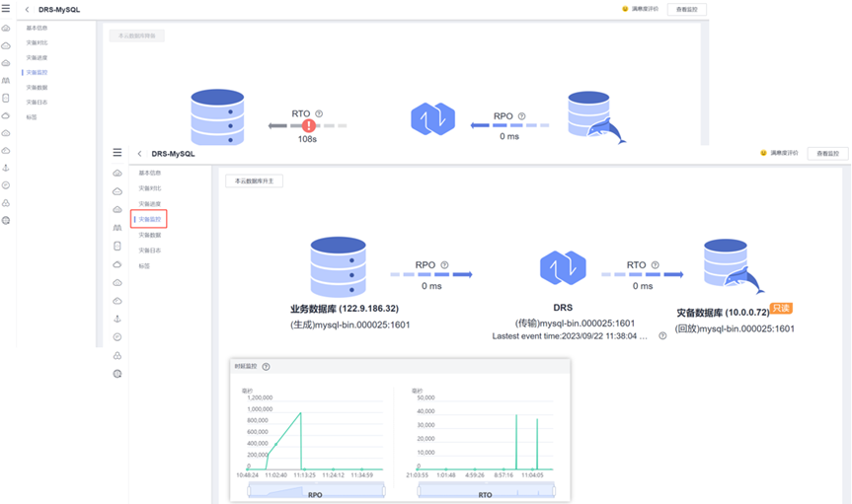Viewport: 852px width, 504px height.
Task: Click anchor icon in front window sidebar
Action: pyautogui.click(x=117, y=319)
